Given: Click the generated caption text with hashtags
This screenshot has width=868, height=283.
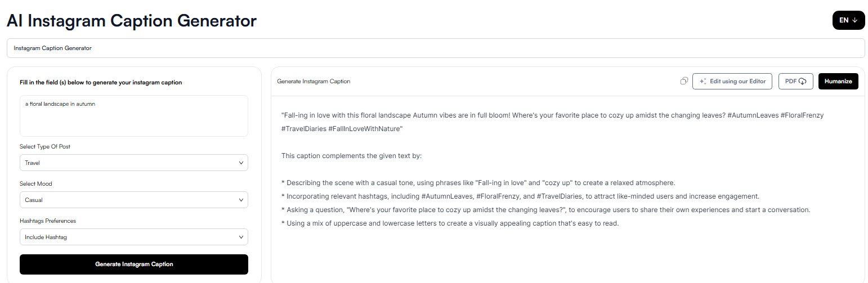Looking at the screenshot, I should (552, 122).
